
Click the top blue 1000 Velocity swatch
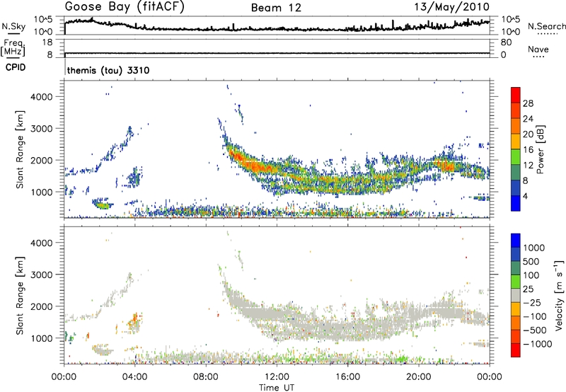(x=516, y=241)
